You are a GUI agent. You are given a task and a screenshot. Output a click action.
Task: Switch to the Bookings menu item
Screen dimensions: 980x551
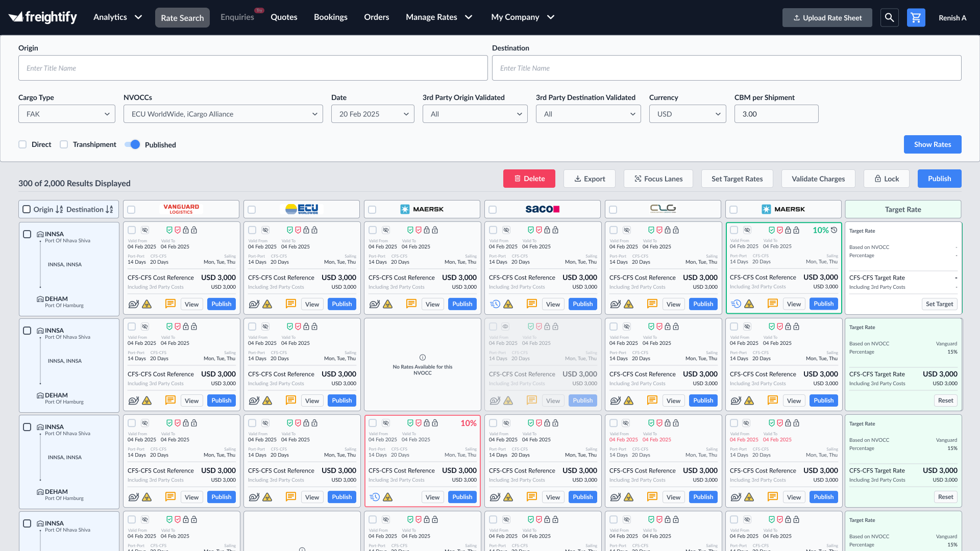tap(330, 17)
